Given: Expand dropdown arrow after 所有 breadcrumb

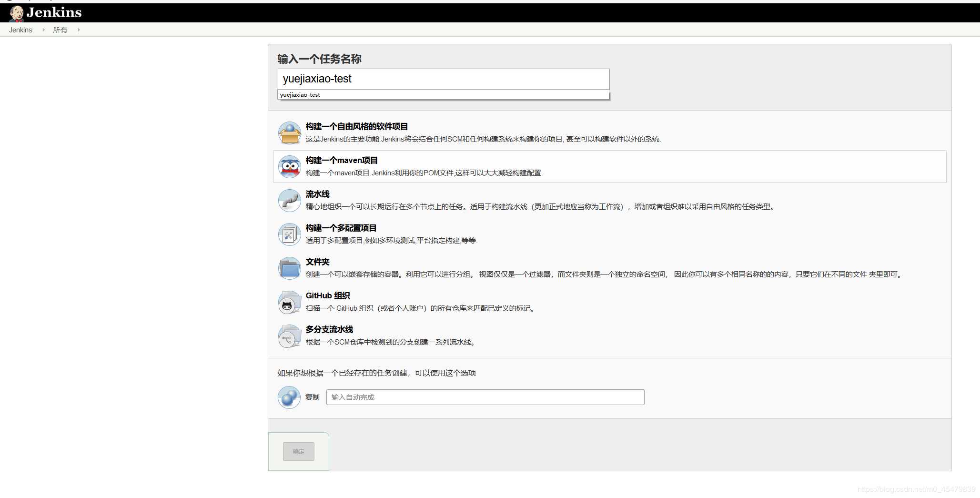Looking at the screenshot, I should [x=79, y=30].
